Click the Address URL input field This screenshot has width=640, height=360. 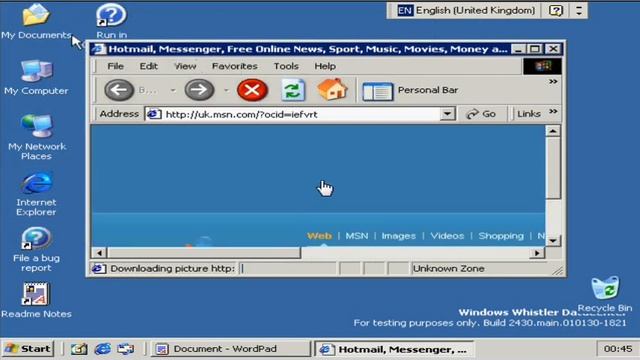(x=301, y=114)
